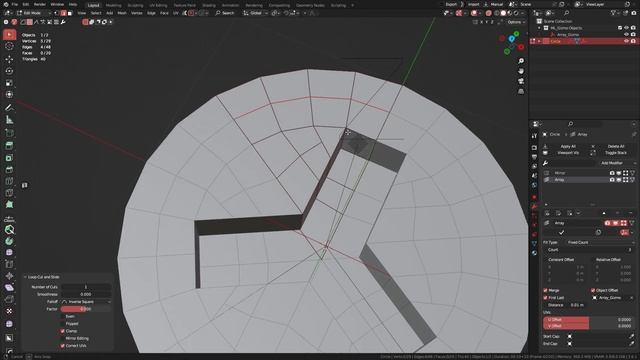Toggle the Correct UVs checkbox

[x=62, y=346]
